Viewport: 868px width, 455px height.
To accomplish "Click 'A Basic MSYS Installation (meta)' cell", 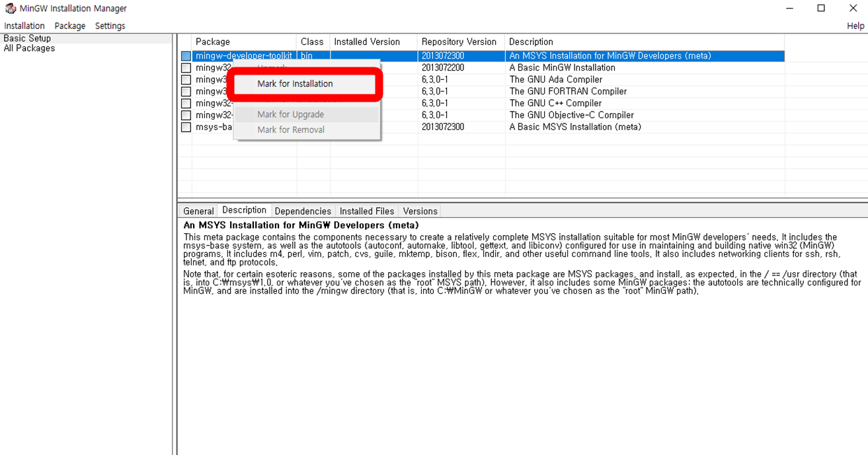I will pos(575,127).
